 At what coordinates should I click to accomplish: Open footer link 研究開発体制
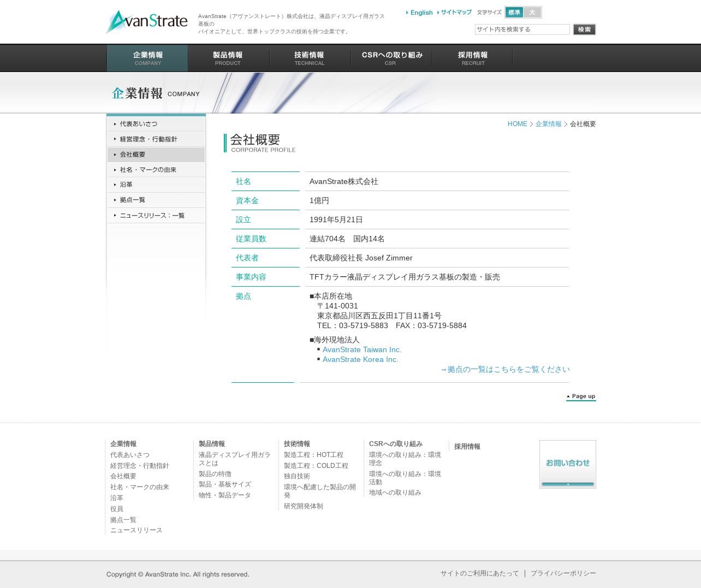click(x=304, y=506)
